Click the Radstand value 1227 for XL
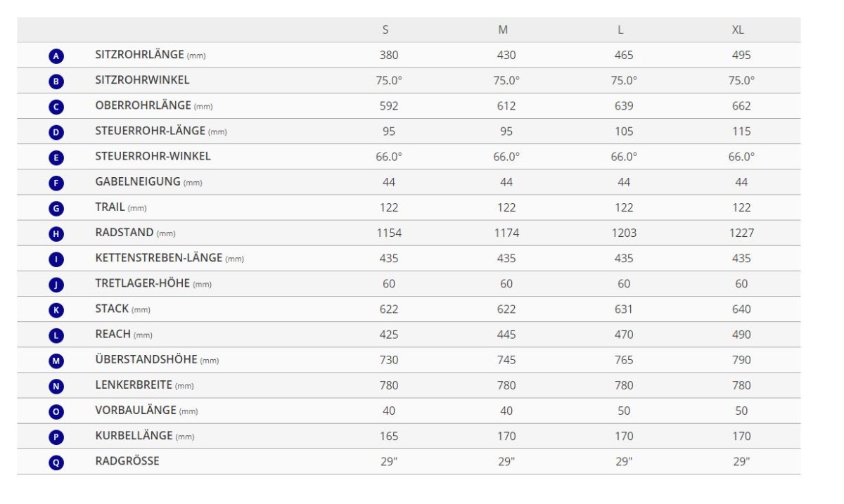The height and width of the screenshot is (504, 844). 741,233
